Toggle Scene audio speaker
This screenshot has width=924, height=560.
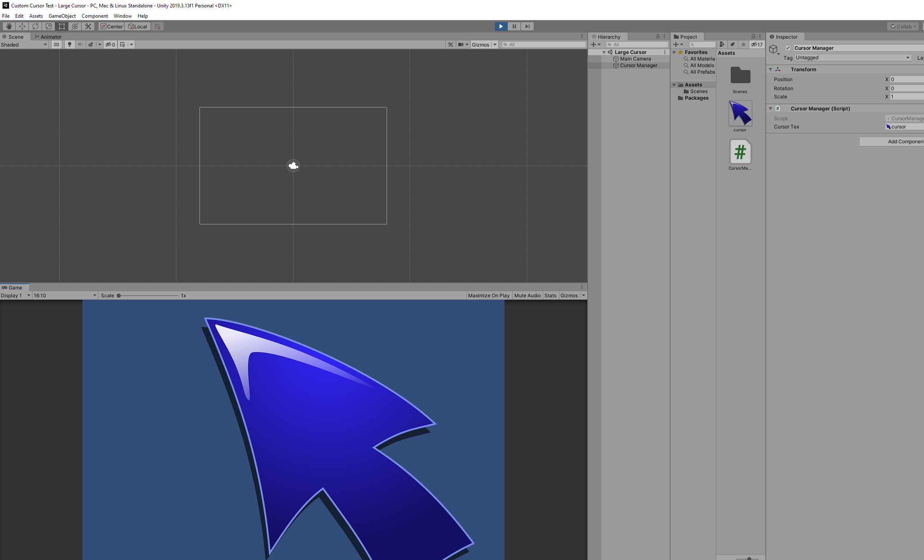click(80, 44)
